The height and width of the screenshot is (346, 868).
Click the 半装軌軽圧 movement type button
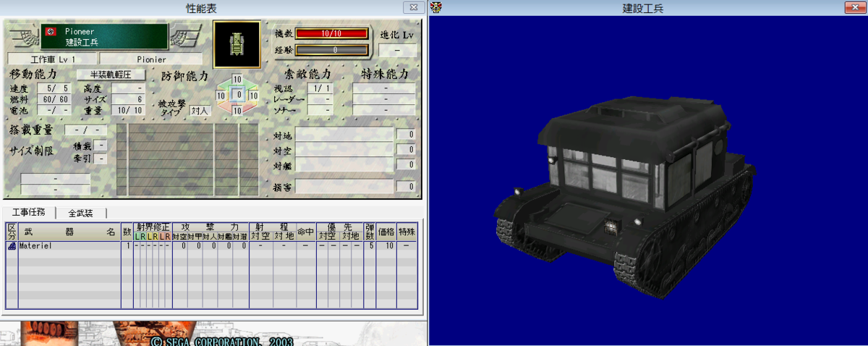(x=111, y=75)
